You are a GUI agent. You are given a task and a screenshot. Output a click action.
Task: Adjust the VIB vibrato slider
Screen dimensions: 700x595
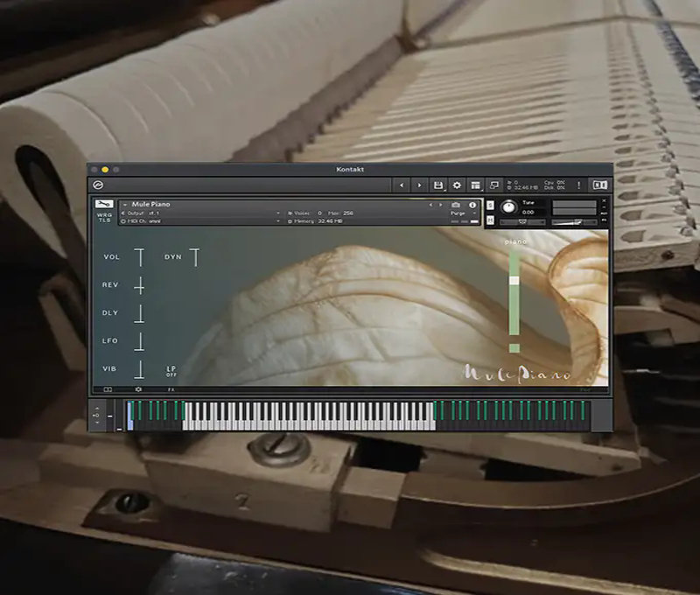click(x=140, y=369)
